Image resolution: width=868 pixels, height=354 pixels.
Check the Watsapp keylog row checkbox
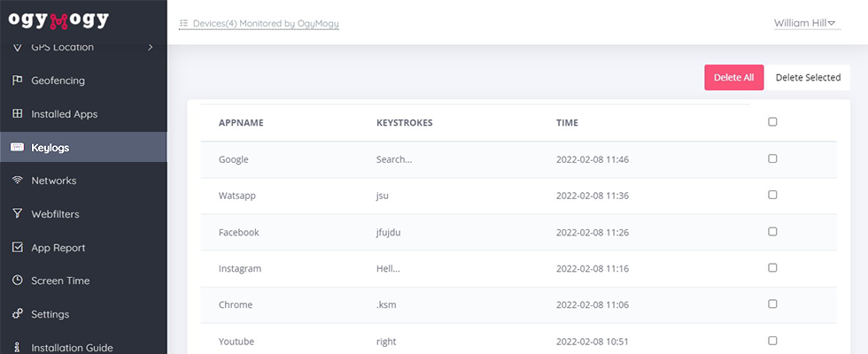[772, 195]
